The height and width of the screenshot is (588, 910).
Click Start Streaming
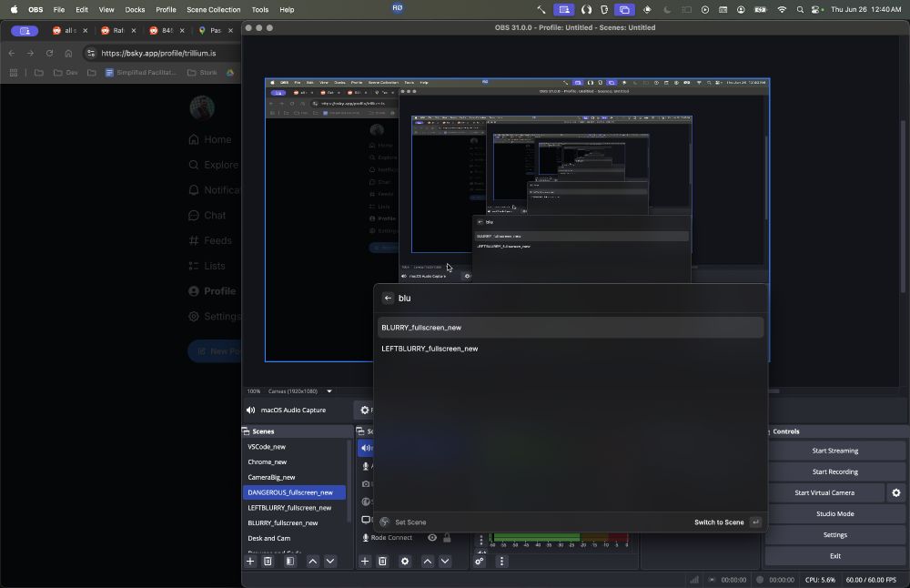tap(834, 451)
